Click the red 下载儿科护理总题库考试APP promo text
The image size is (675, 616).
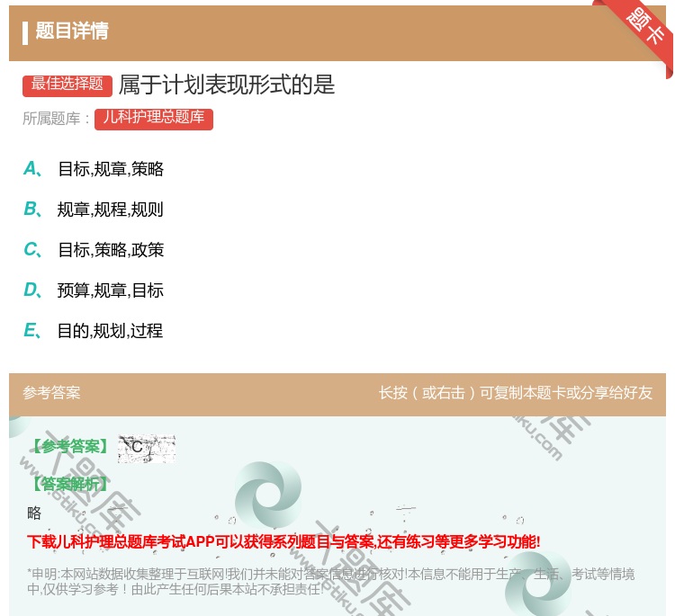[283, 542]
